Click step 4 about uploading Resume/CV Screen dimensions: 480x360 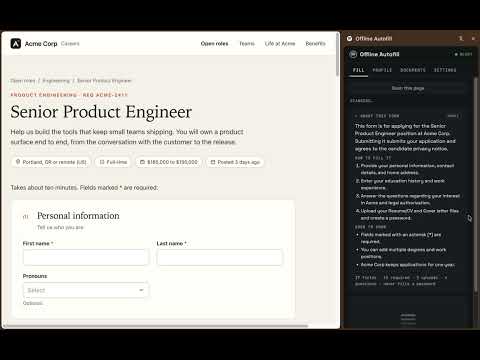tap(407, 214)
